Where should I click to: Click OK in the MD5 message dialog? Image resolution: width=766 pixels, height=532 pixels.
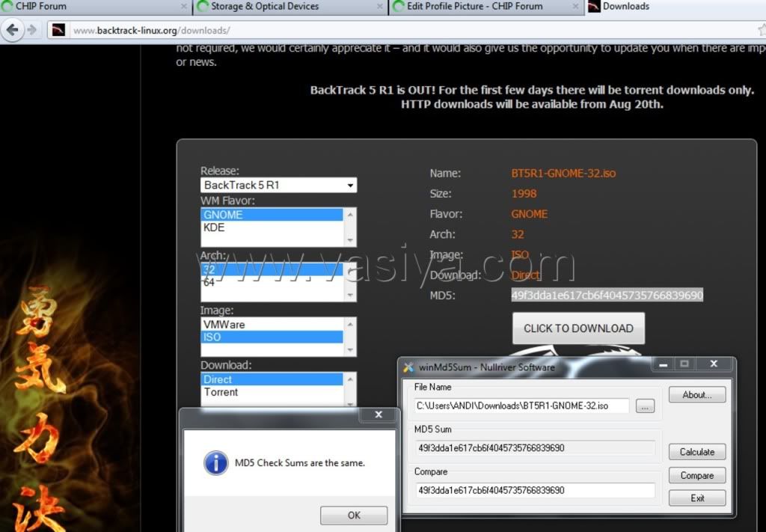coord(354,515)
